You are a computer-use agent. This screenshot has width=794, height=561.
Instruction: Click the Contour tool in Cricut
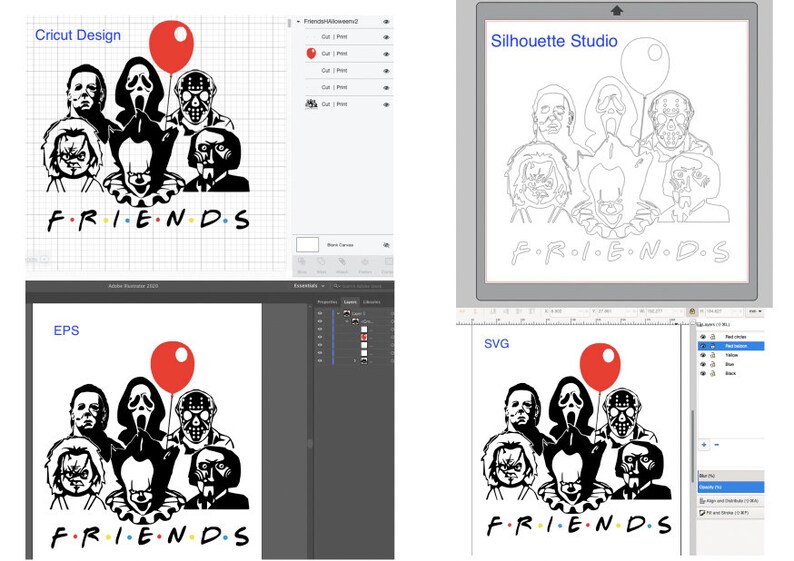387,265
